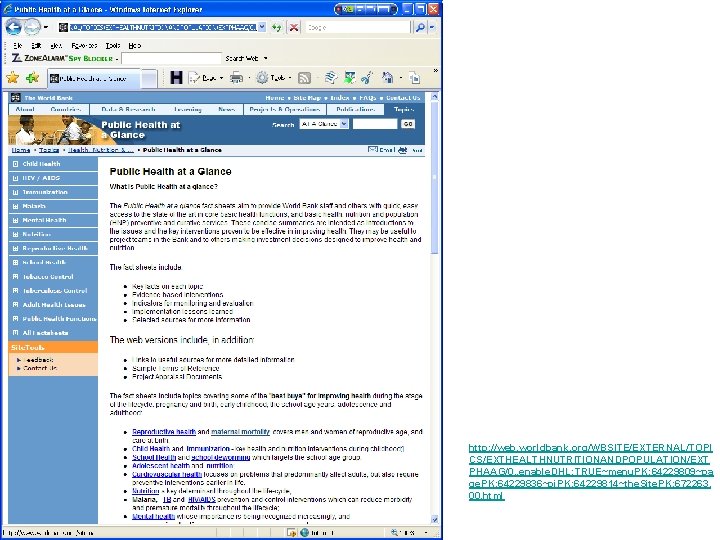Open the search provider dropdown arrow
Image resolution: width=720 pixels, height=540 pixels.
pos(432,28)
